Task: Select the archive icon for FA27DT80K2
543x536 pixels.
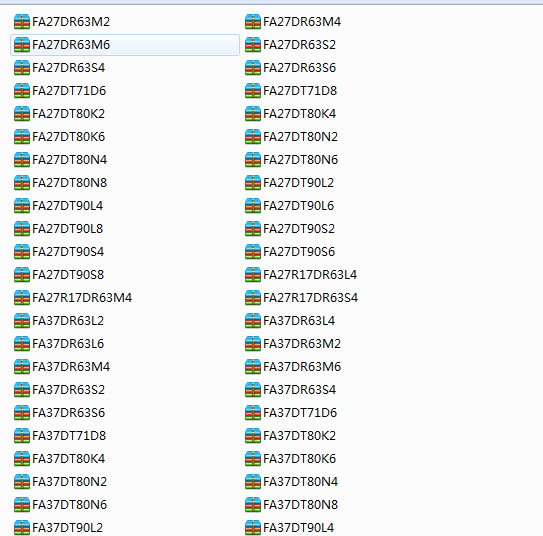Action: [x=22, y=114]
